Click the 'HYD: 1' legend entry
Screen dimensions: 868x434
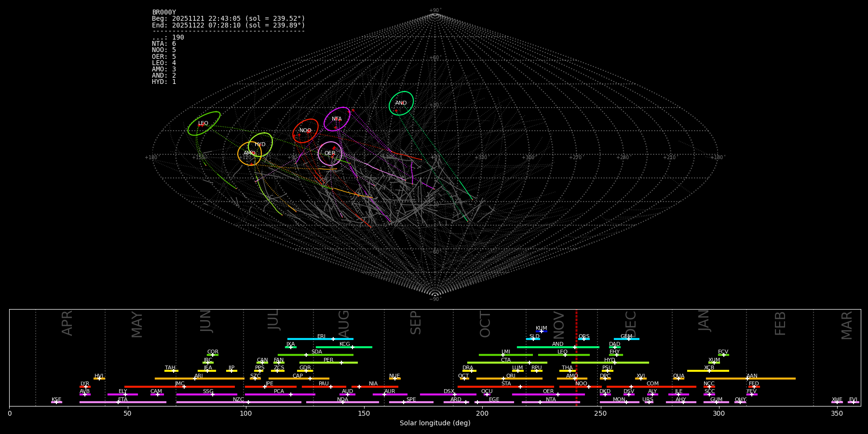tap(164, 81)
